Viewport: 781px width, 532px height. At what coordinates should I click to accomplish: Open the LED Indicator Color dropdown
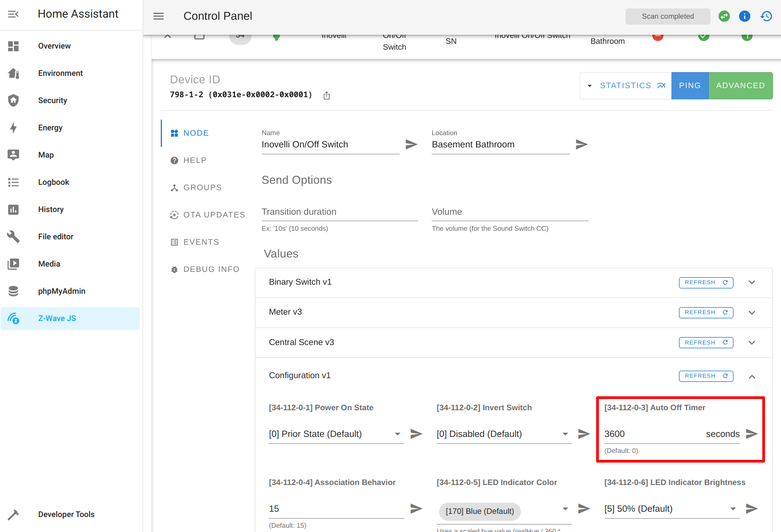(504, 511)
